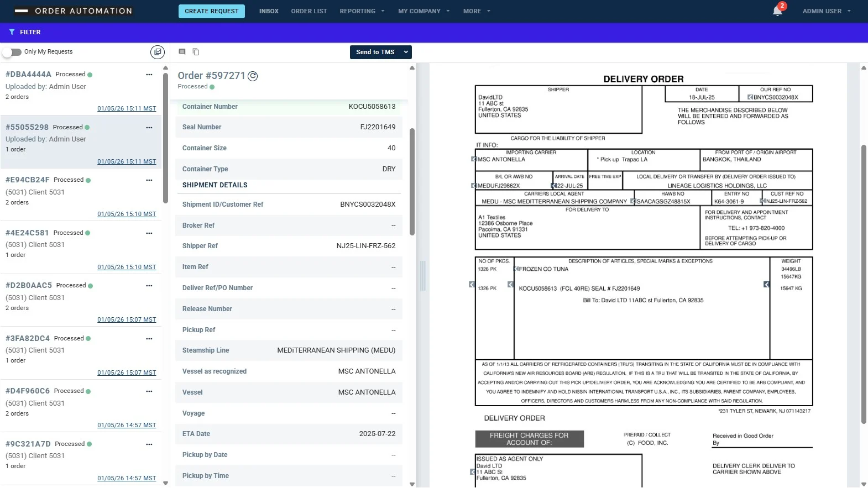
Task: Click the Release Number empty field
Action: click(394, 309)
